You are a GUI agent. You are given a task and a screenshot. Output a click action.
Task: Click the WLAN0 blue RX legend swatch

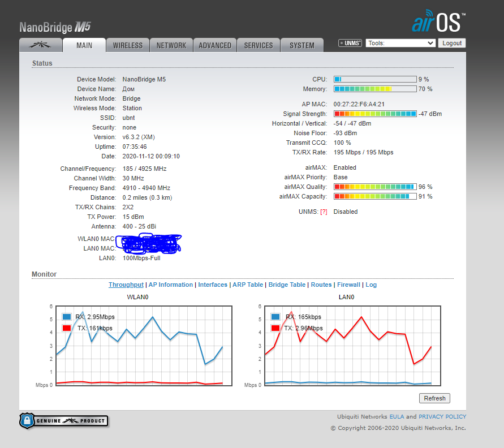click(x=67, y=317)
